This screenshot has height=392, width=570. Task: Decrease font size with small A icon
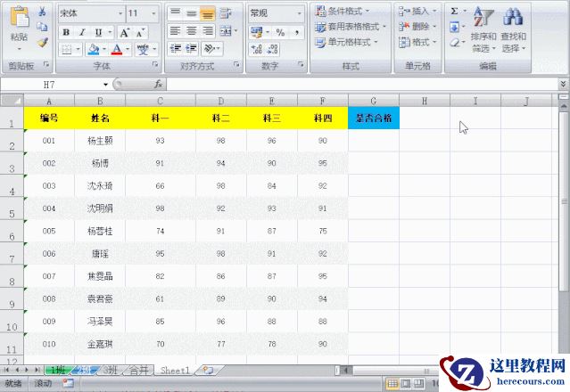click(140, 33)
